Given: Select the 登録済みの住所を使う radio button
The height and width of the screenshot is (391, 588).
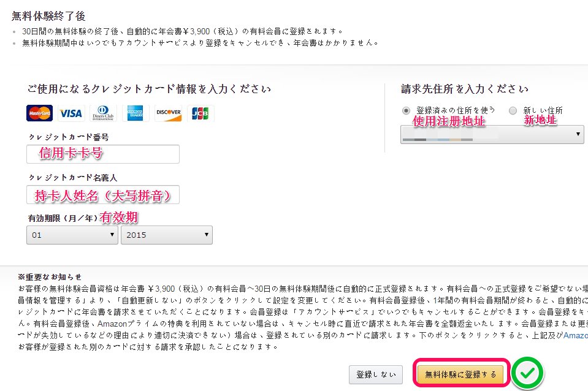Looking at the screenshot, I should pos(406,110).
